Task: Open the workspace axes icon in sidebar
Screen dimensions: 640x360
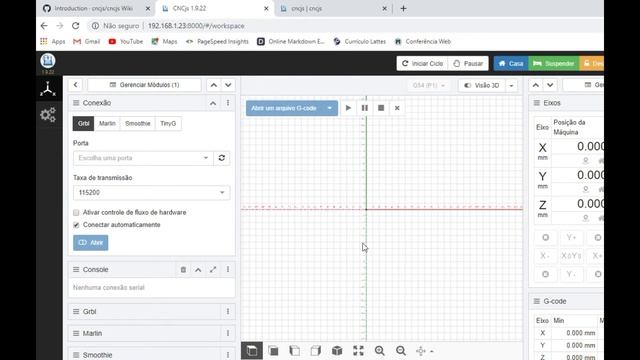Action: (x=48, y=89)
